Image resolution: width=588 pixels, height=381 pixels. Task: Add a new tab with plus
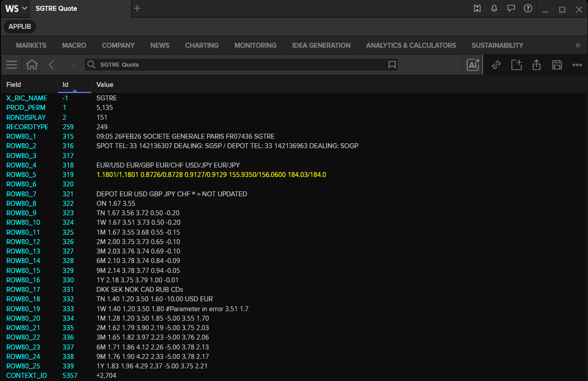(137, 9)
